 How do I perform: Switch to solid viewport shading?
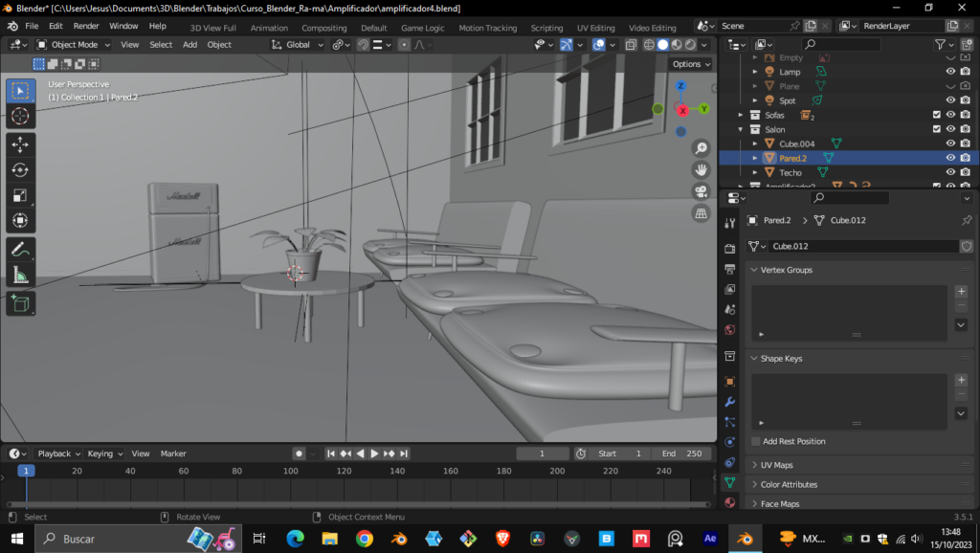pyautogui.click(x=663, y=45)
